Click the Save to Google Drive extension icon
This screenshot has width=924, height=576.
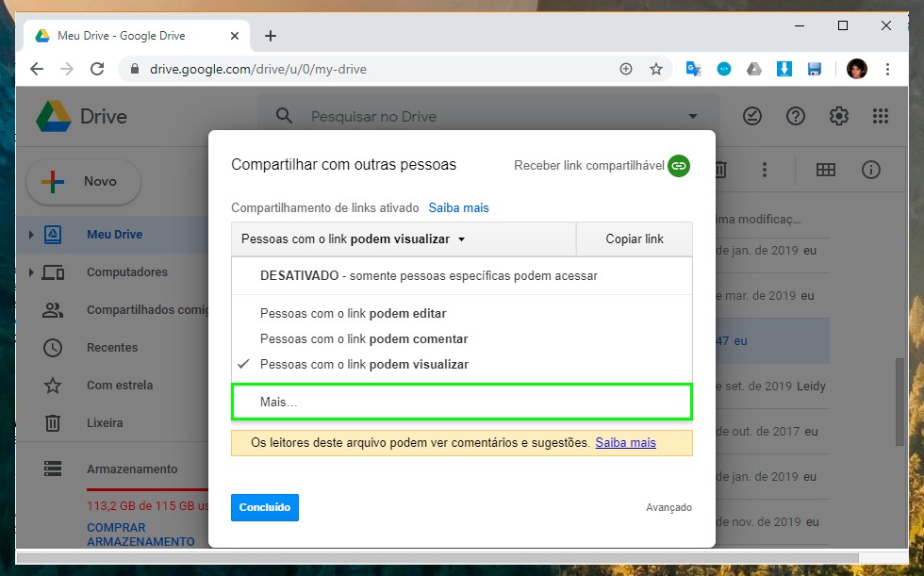coord(753,69)
